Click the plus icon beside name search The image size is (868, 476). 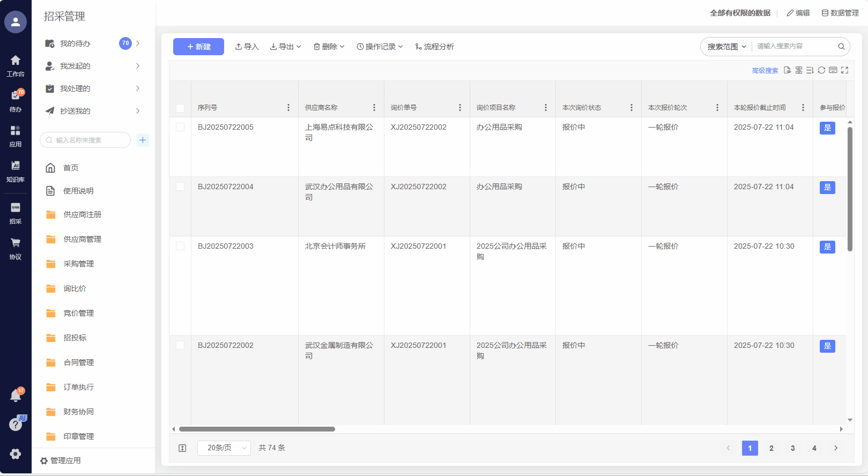click(x=143, y=140)
